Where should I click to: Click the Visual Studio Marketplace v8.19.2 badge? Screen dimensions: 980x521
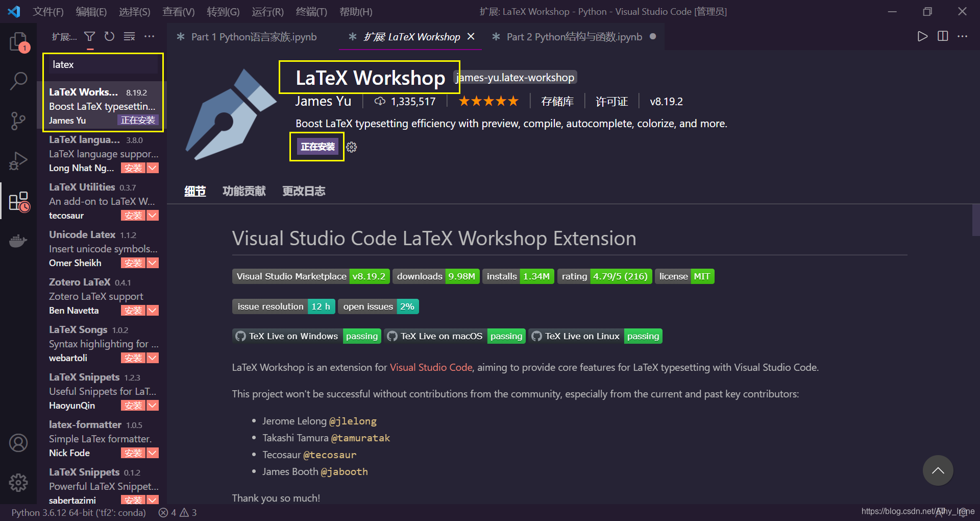point(311,276)
